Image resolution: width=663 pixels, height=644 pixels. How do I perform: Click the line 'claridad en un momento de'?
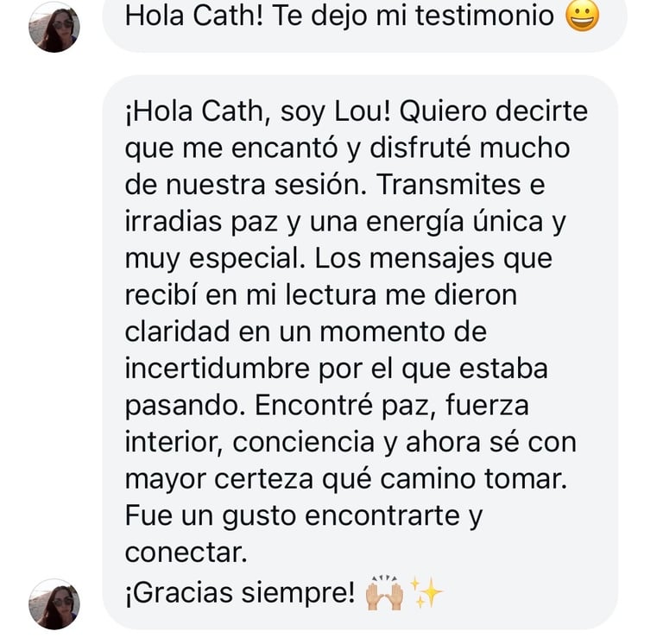tap(306, 332)
